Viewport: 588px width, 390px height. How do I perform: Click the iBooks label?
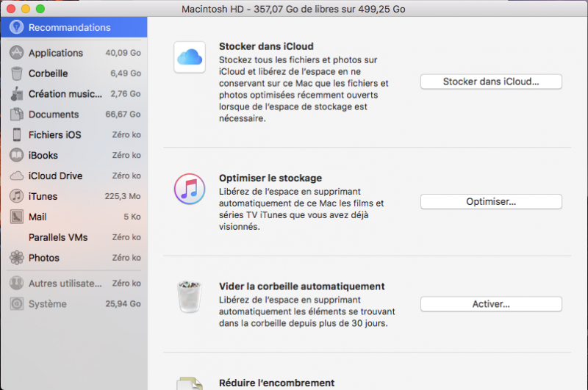(x=43, y=156)
